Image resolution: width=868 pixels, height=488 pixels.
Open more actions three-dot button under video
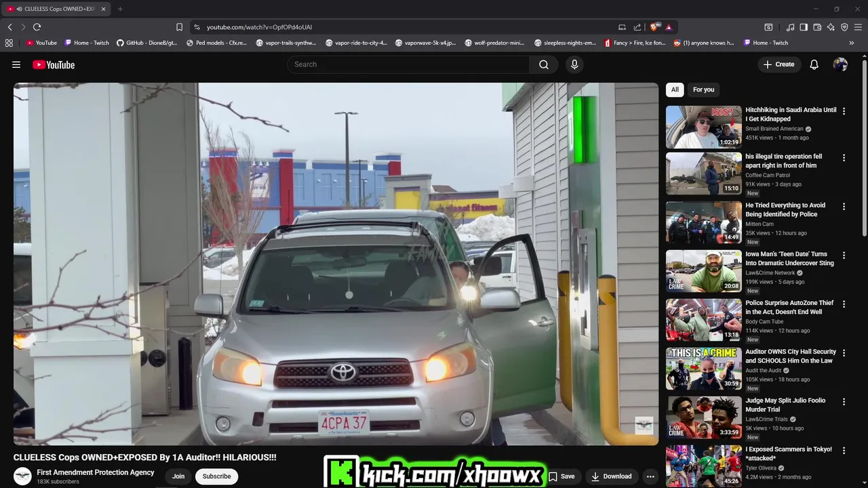[x=650, y=476]
